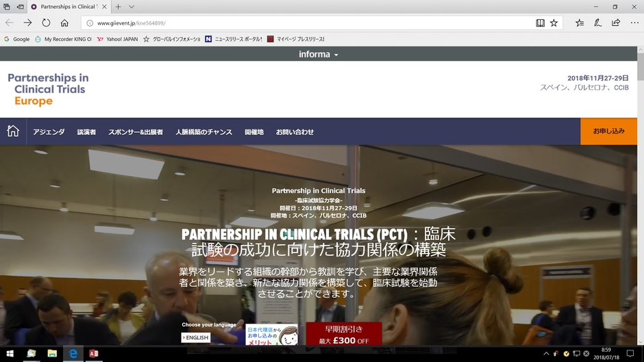Open the Outlook-style app in taskbar
This screenshot has width=644, height=362.
[32, 353]
